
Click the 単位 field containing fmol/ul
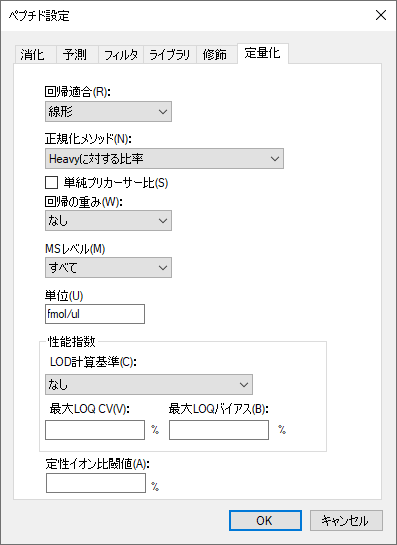tap(95, 314)
